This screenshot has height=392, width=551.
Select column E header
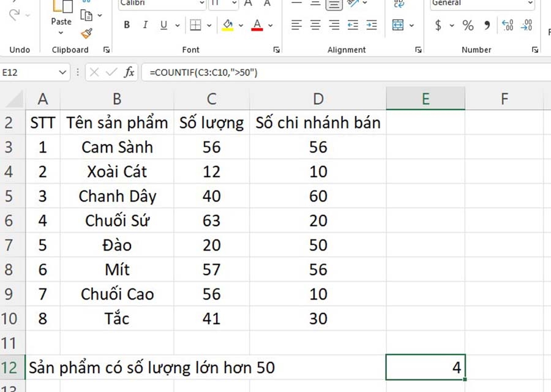[425, 99]
